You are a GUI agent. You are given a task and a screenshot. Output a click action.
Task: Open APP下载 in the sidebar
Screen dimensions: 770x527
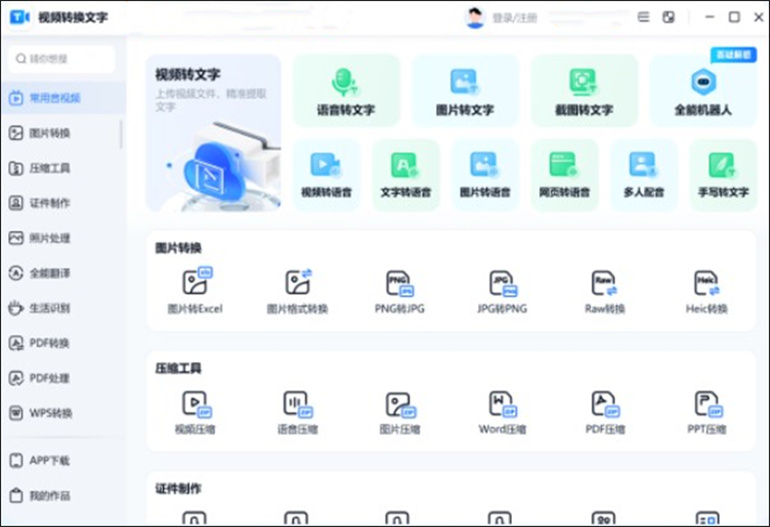63,460
